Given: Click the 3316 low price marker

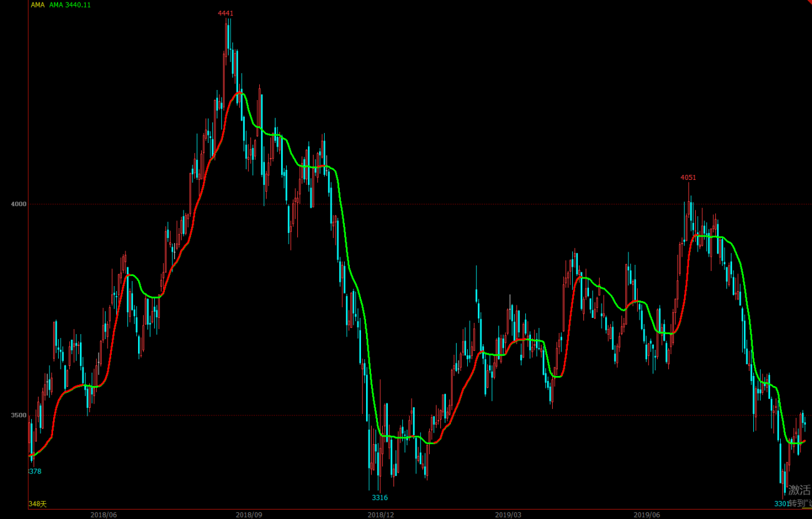Looking at the screenshot, I should point(380,498).
